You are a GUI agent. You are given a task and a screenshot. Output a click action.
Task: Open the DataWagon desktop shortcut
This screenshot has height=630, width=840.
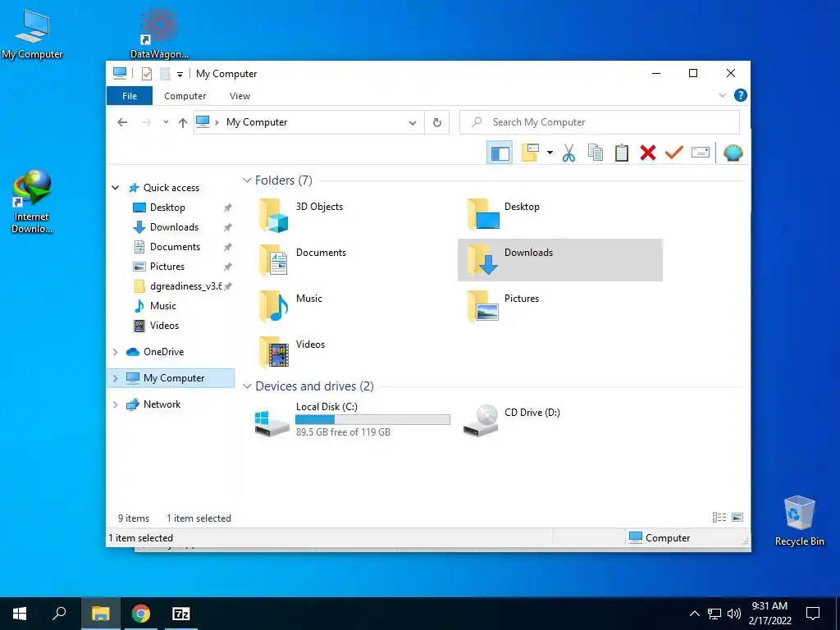(x=159, y=33)
